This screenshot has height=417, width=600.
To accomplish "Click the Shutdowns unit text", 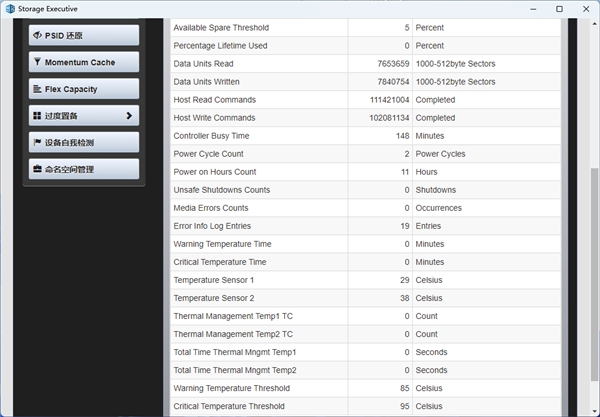I will [435, 190].
